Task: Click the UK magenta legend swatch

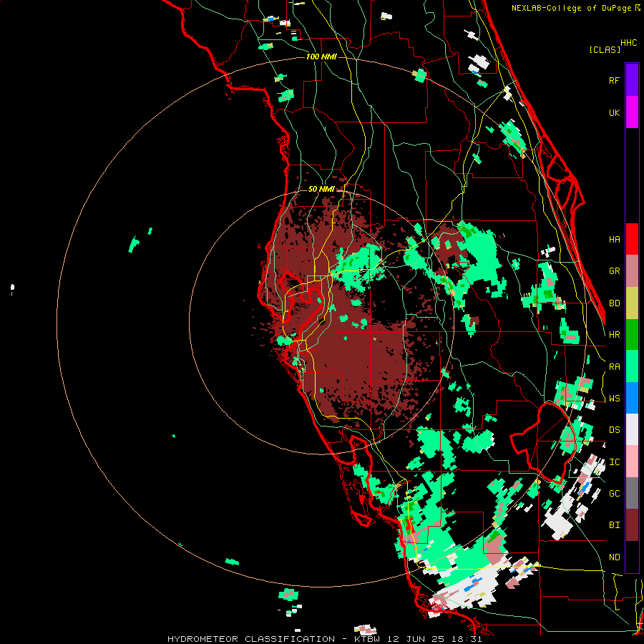Action: click(632, 112)
